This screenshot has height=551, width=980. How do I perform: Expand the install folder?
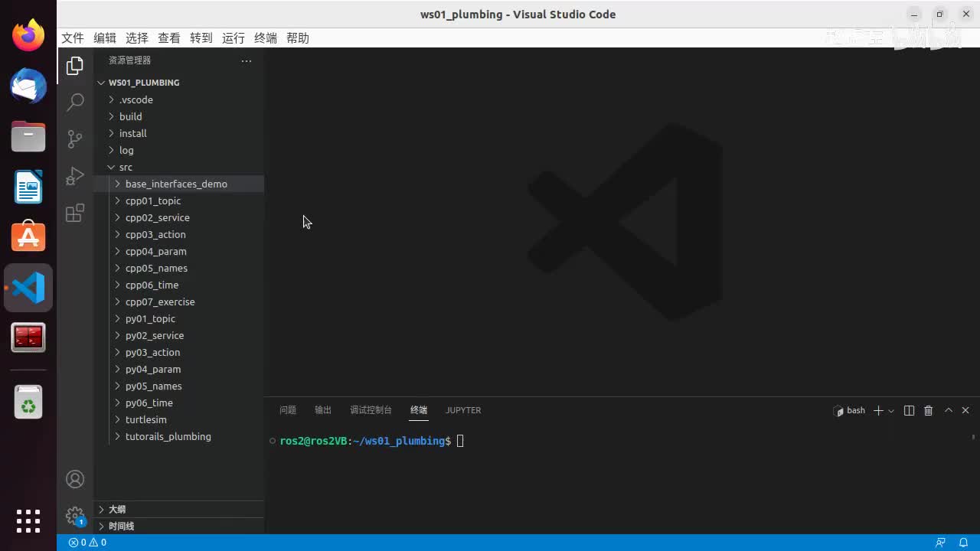[x=179, y=133]
